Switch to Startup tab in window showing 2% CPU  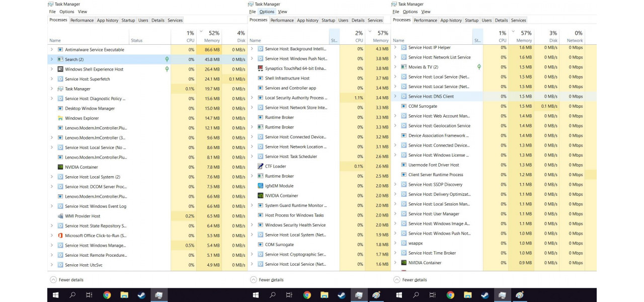(x=329, y=20)
